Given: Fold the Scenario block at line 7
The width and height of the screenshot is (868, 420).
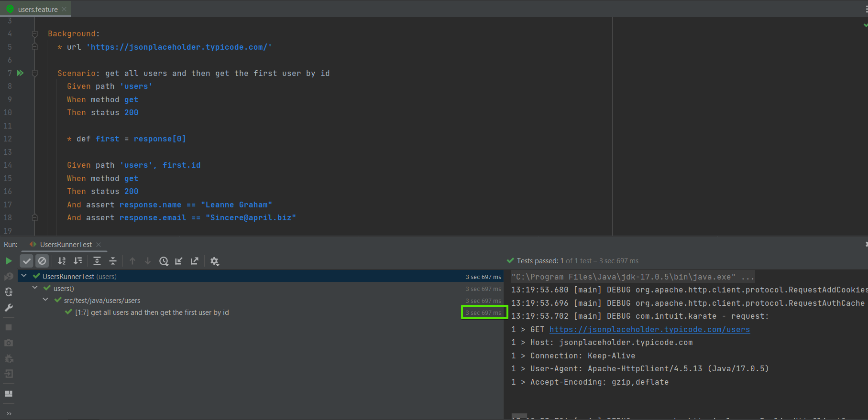Looking at the screenshot, I should coord(35,73).
